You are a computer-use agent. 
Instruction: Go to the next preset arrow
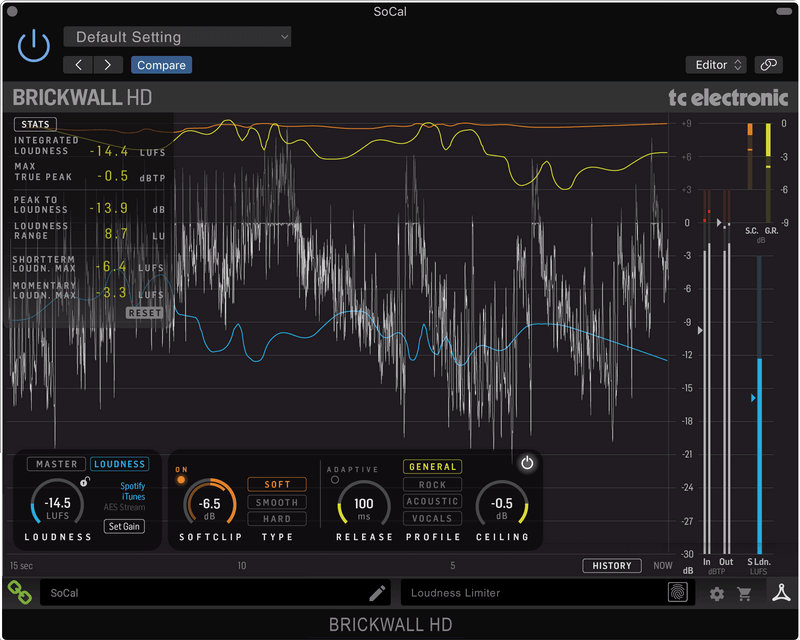click(x=108, y=65)
